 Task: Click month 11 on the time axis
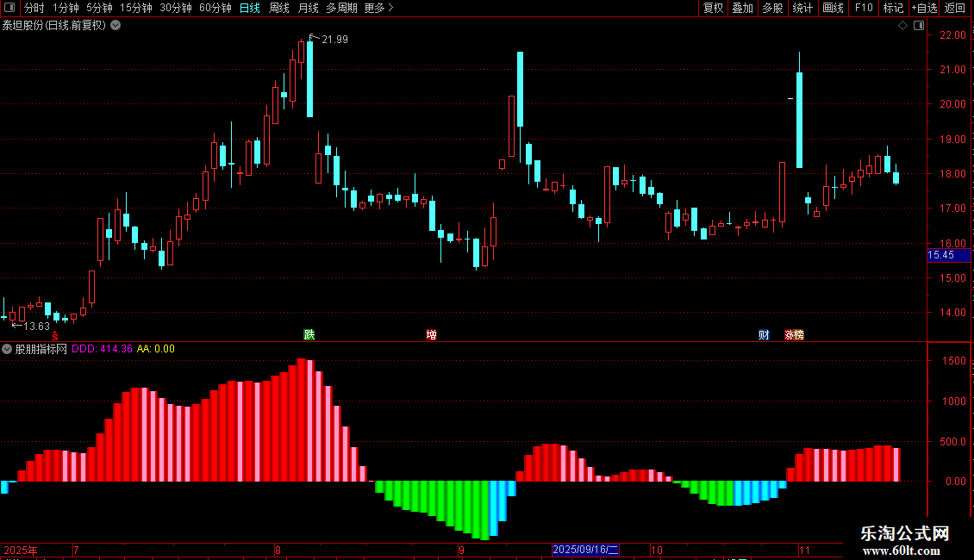(x=804, y=550)
